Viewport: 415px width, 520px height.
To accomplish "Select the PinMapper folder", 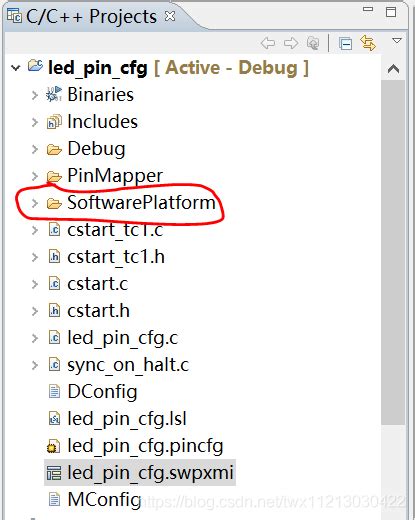I will tap(115, 176).
